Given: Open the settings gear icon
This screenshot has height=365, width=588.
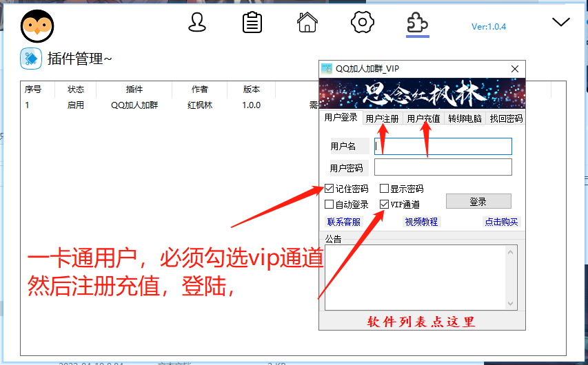Looking at the screenshot, I should (363, 23).
